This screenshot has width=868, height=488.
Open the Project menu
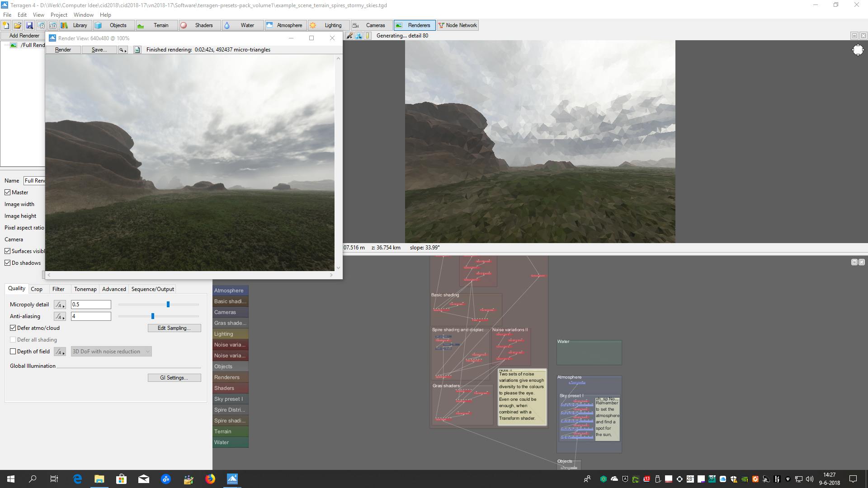[x=59, y=15]
